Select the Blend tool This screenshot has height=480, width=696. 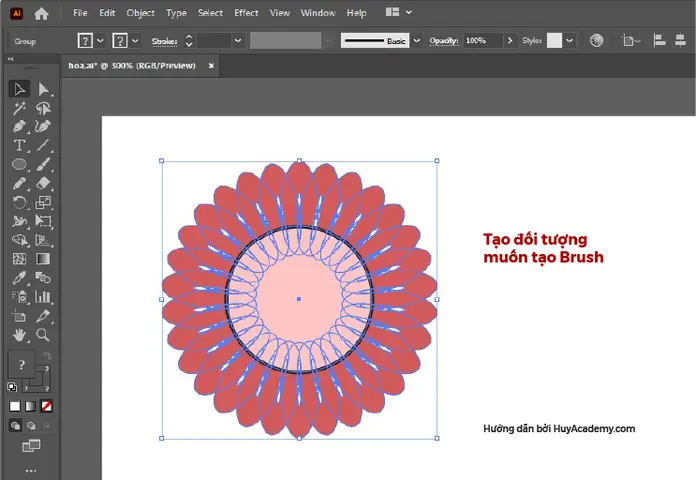(43, 278)
